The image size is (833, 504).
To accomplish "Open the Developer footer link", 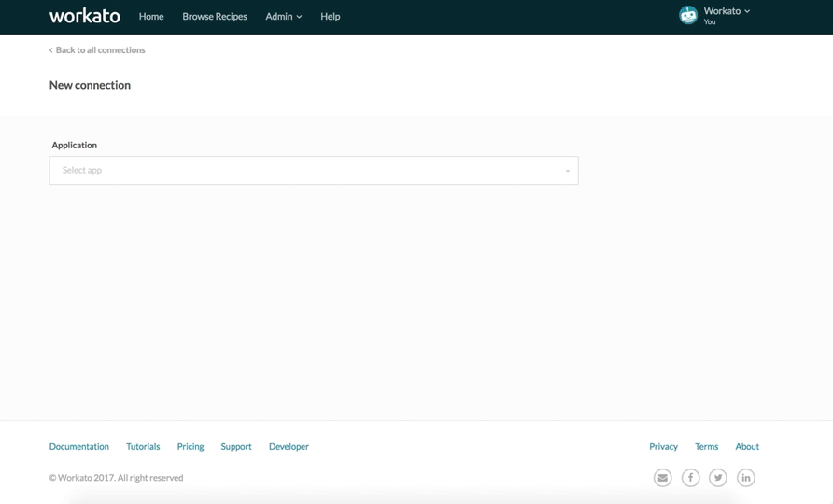I will coord(289,447).
